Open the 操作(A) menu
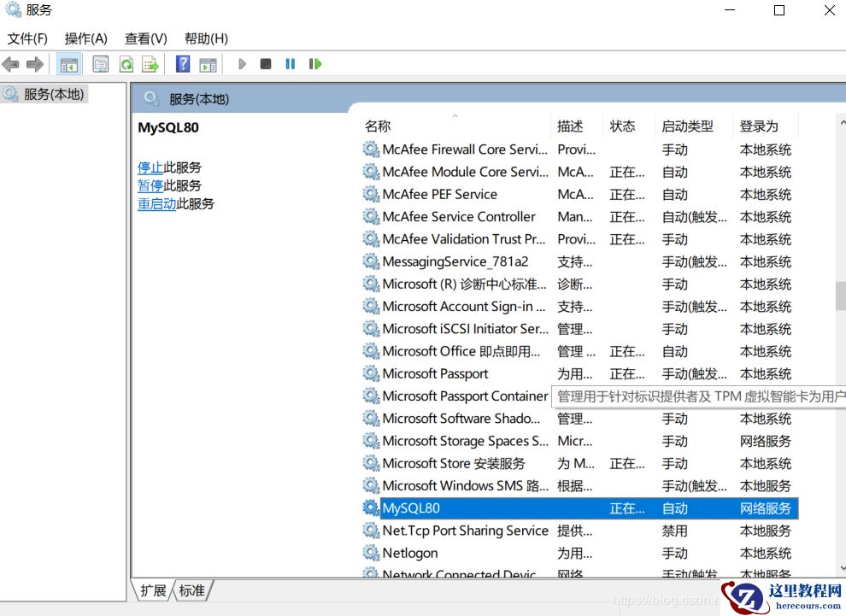The width and height of the screenshot is (846, 616). coord(85,38)
